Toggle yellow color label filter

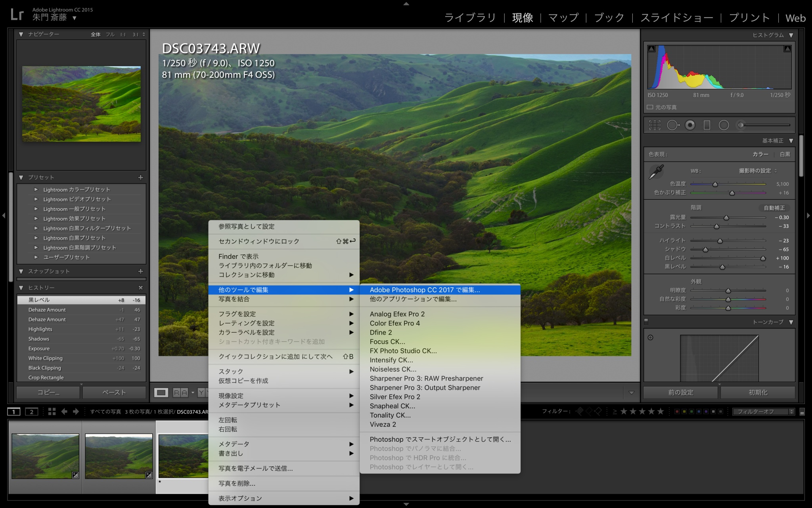click(x=684, y=412)
